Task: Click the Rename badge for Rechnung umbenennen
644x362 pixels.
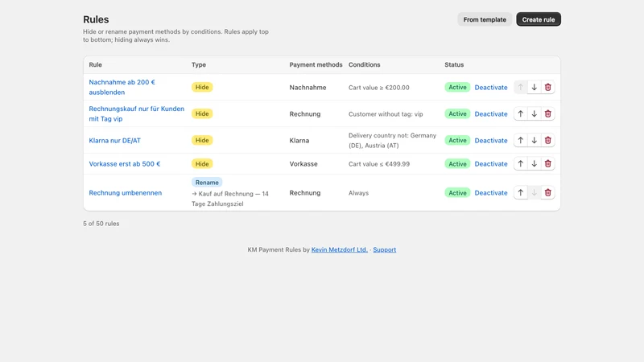Action: click(x=207, y=183)
